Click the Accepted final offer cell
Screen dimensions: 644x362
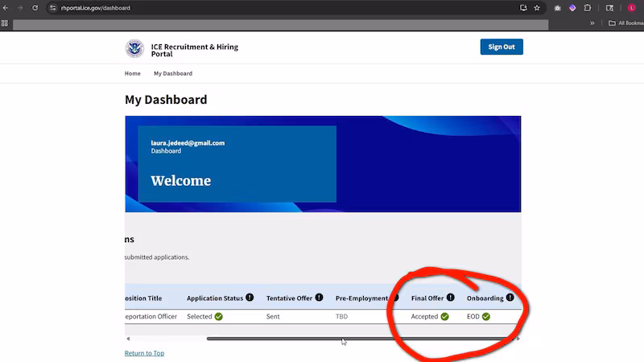[424, 316]
